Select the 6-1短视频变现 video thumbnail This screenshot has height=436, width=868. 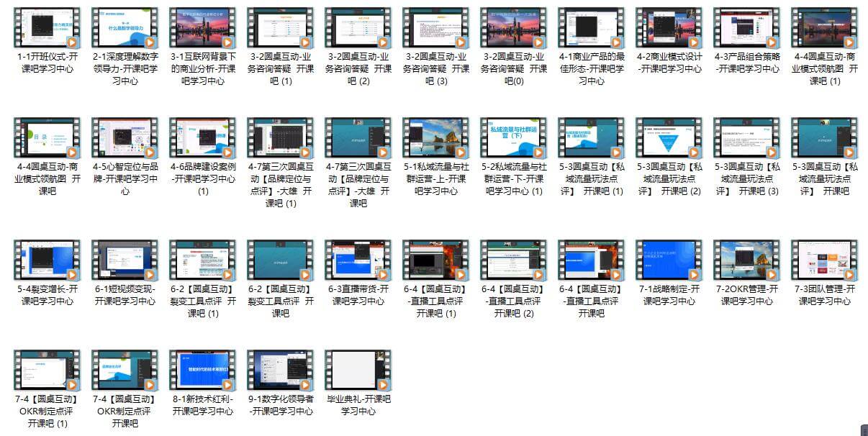[125, 260]
